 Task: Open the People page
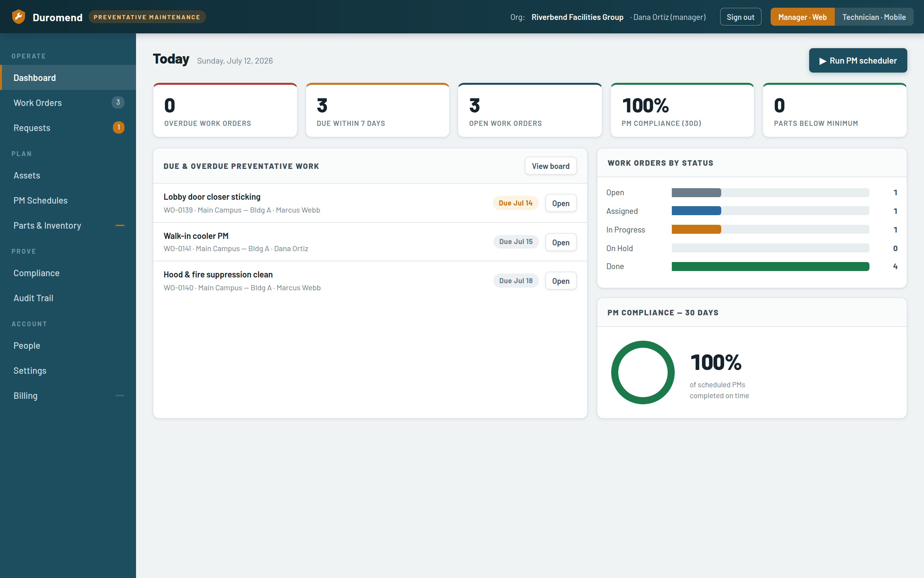[68, 346]
